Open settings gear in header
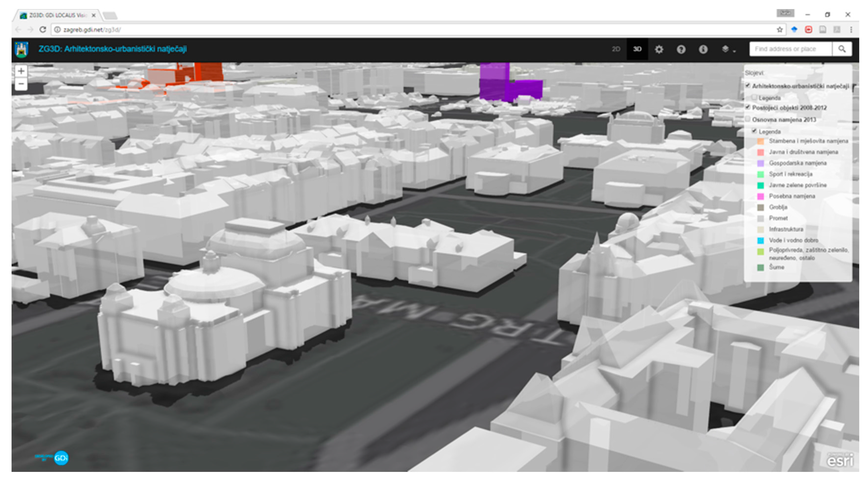 pos(659,50)
